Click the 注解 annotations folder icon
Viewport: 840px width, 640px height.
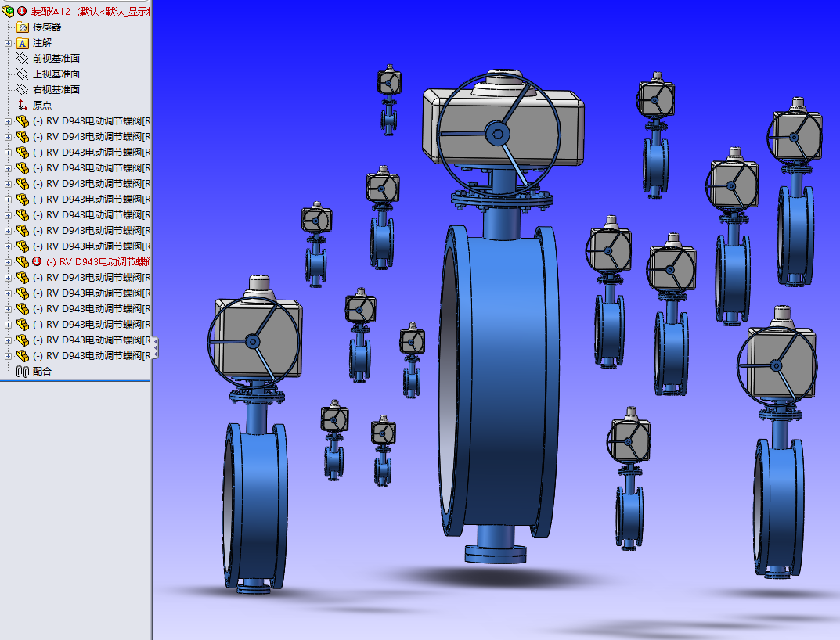point(23,43)
